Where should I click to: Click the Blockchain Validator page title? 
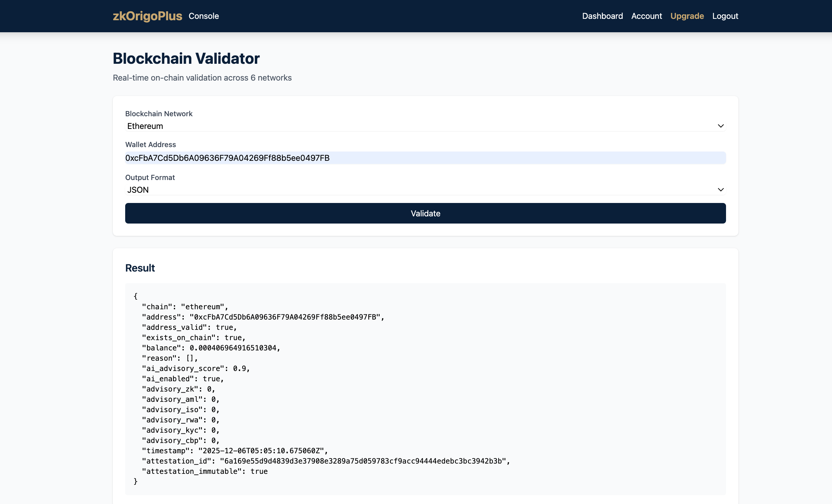click(186, 58)
